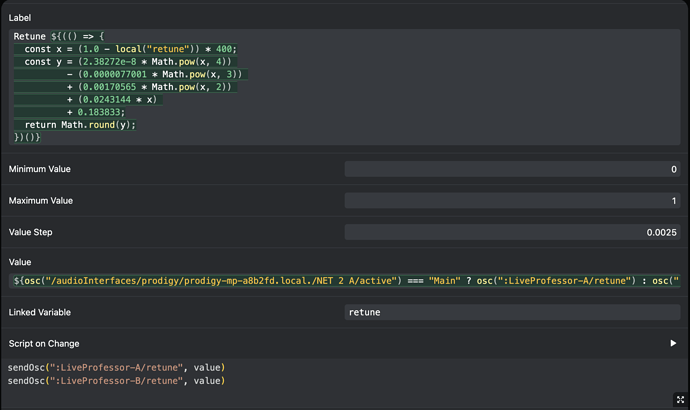Click the LiveProfessor-A sendOsc script line
The height and width of the screenshot is (410, 690).
tap(116, 367)
